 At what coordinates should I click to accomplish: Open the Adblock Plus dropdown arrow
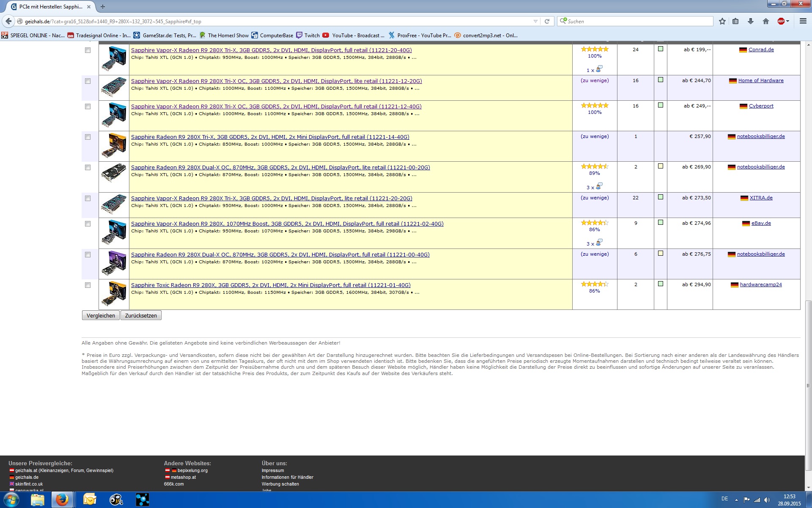[x=787, y=21]
